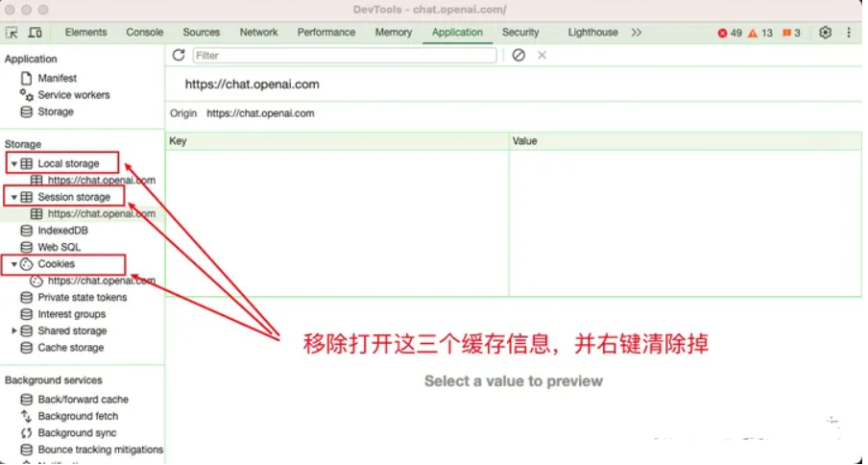Click the inspect element picker icon
The width and height of the screenshot is (868, 465).
12,33
